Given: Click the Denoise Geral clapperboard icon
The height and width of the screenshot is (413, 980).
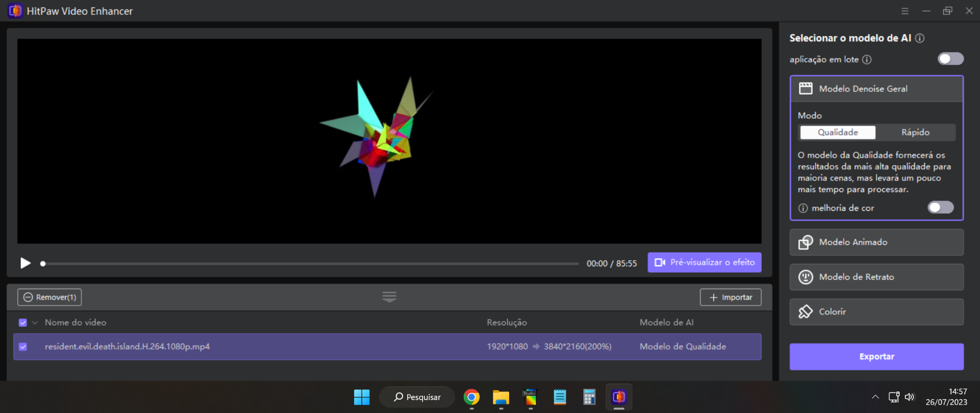Looking at the screenshot, I should click(806, 88).
